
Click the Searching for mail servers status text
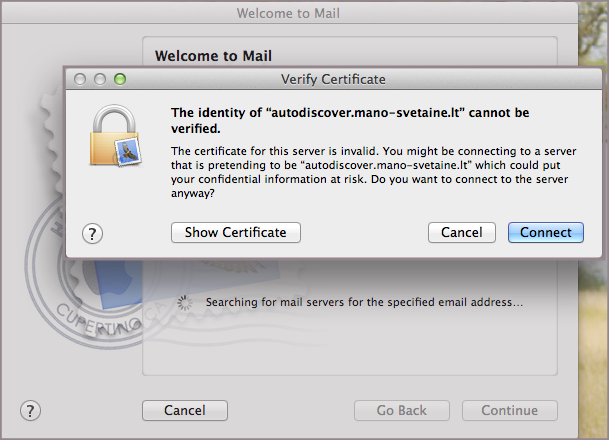(364, 302)
